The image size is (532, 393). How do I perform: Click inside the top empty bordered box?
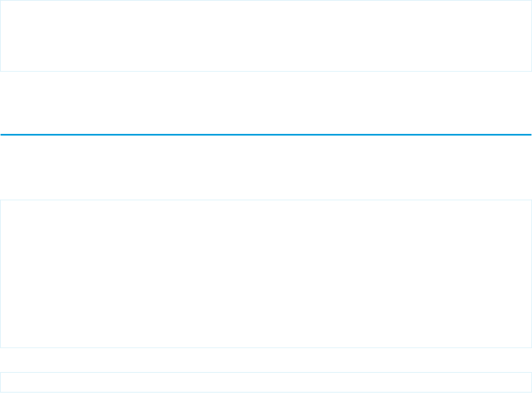point(265,36)
